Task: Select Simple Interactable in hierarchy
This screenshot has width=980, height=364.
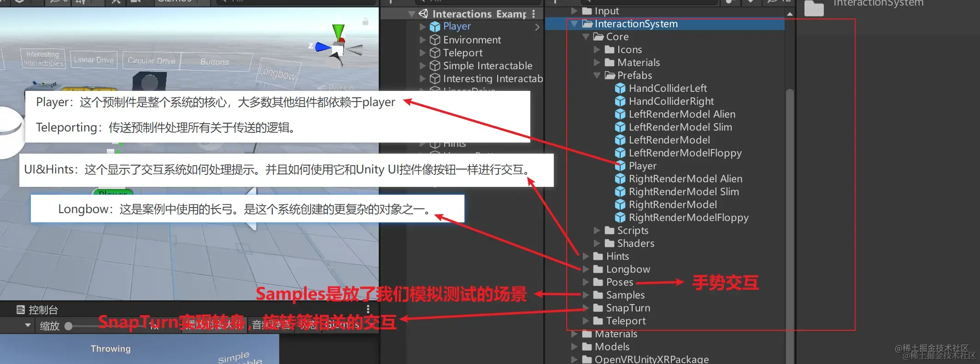Action: point(487,66)
